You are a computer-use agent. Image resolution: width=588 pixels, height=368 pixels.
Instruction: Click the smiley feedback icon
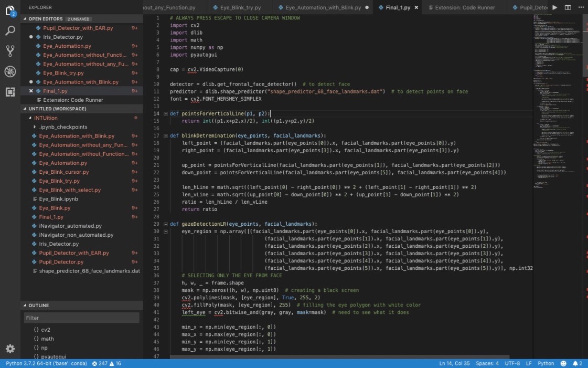[563, 363]
